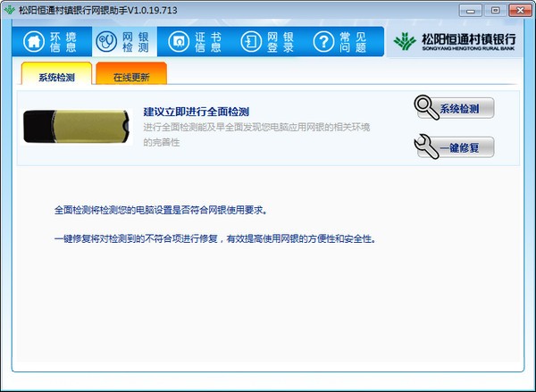The image size is (536, 392).
Task: Click window title 松阳恒通村镇银行网银助手V1.0.19.713
Action: 97,10
